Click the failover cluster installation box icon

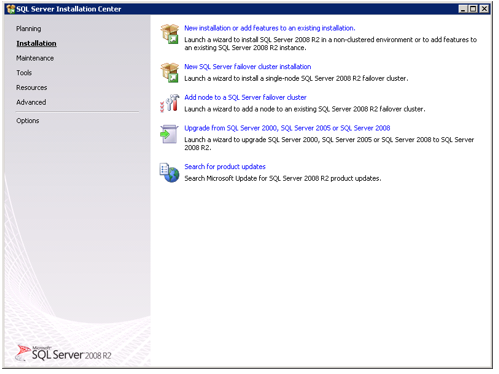click(170, 73)
